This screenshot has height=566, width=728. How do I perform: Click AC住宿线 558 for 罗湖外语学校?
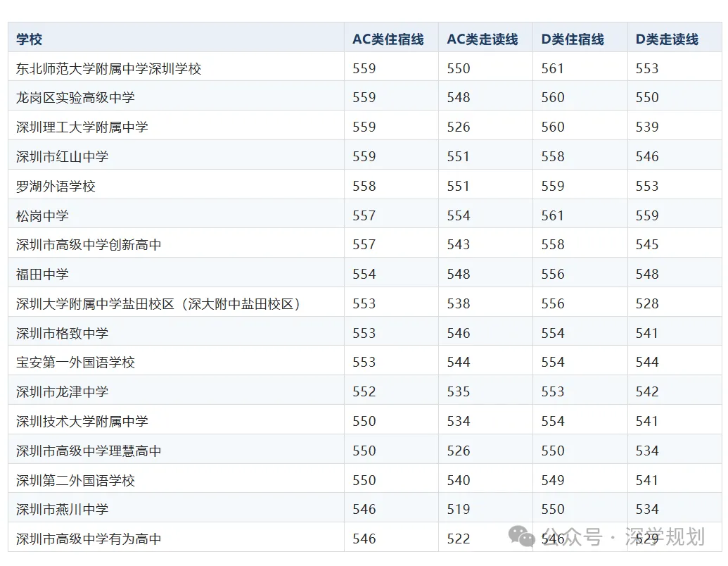tap(364, 187)
